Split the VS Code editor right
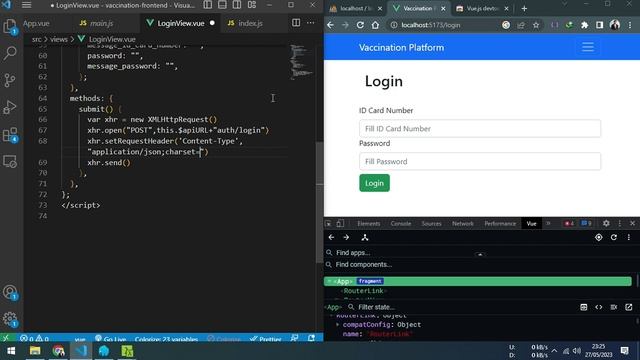 point(296,23)
